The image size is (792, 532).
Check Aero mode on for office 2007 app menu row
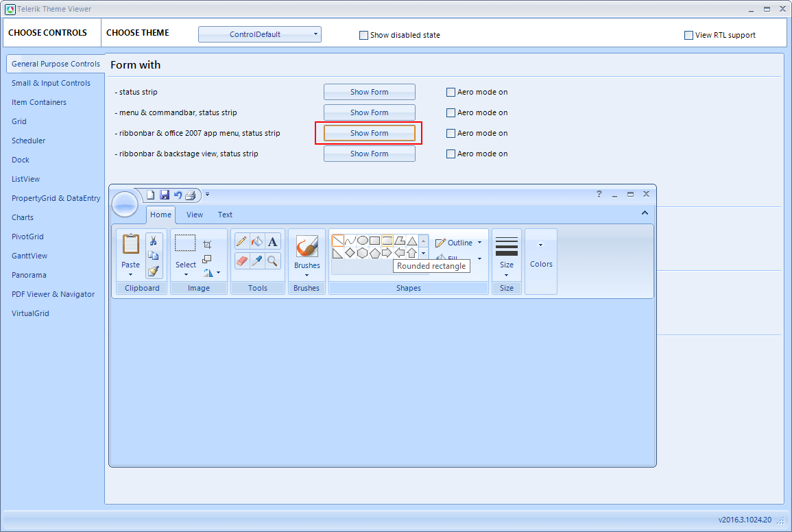coord(451,134)
